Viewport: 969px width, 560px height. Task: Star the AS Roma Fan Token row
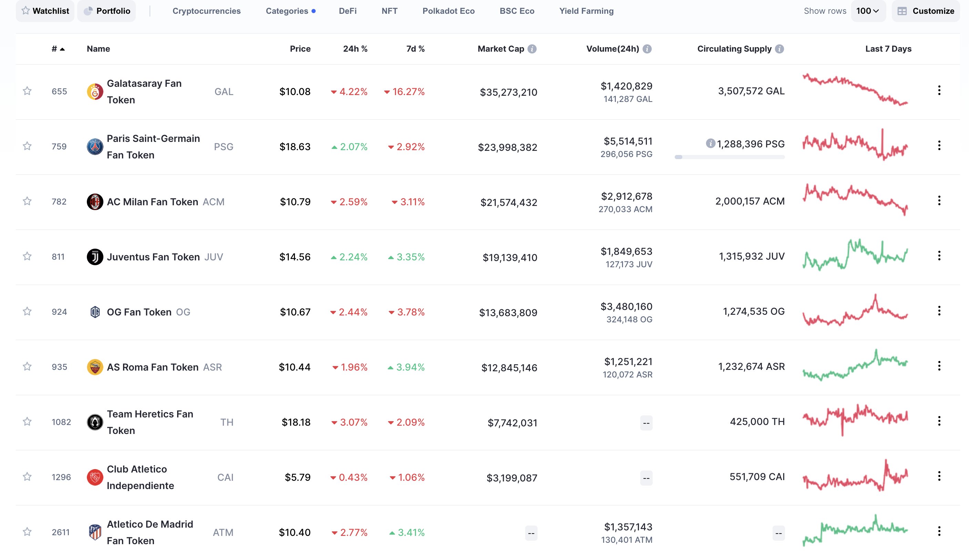pyautogui.click(x=27, y=367)
